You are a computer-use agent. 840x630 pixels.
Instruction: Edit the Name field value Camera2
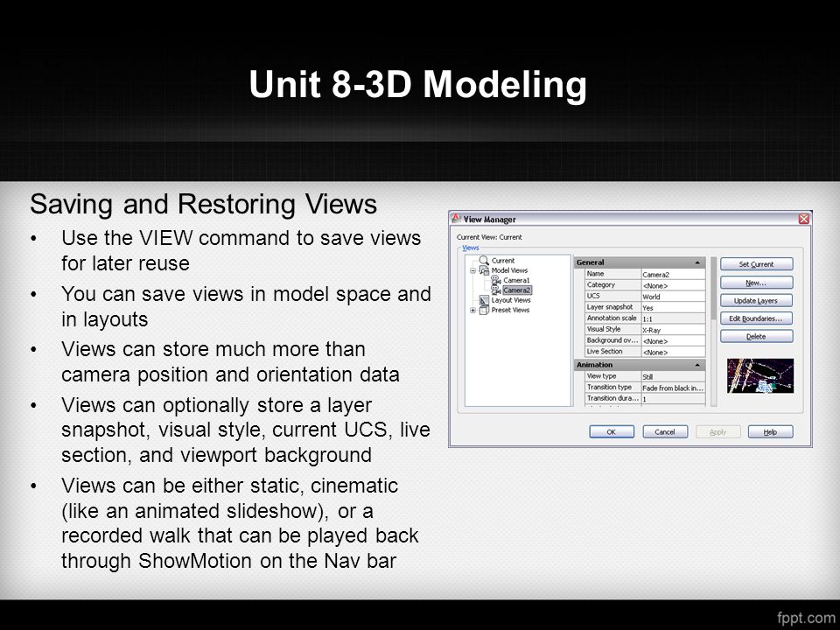pyautogui.click(x=674, y=274)
